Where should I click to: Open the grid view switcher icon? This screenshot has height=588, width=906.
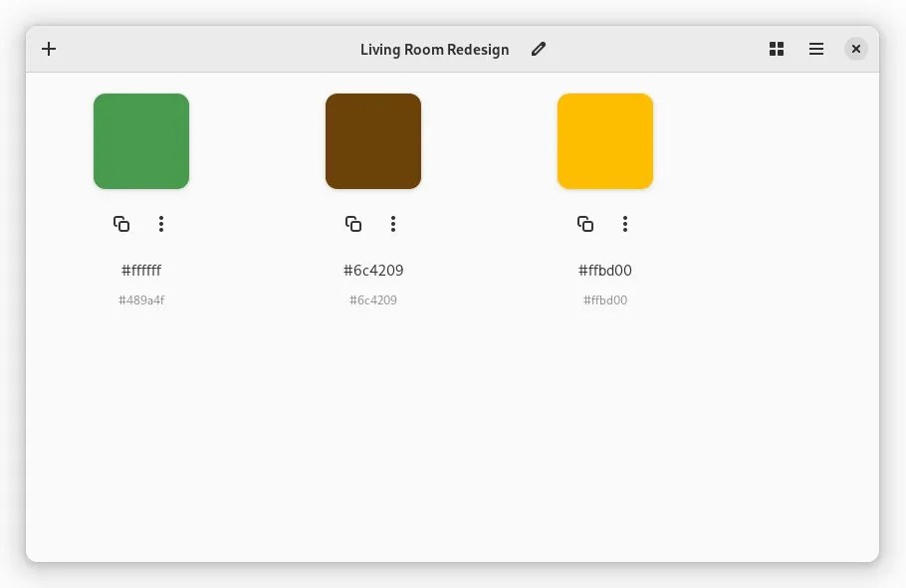tap(776, 49)
